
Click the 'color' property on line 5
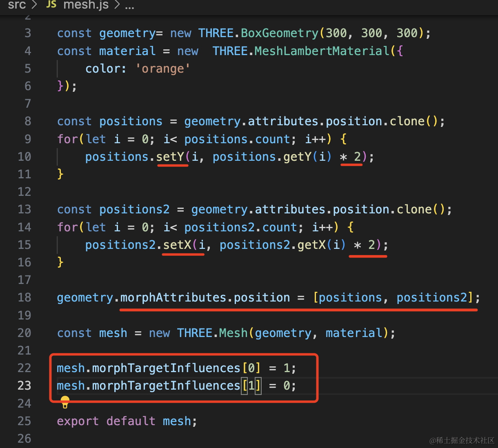pos(103,69)
